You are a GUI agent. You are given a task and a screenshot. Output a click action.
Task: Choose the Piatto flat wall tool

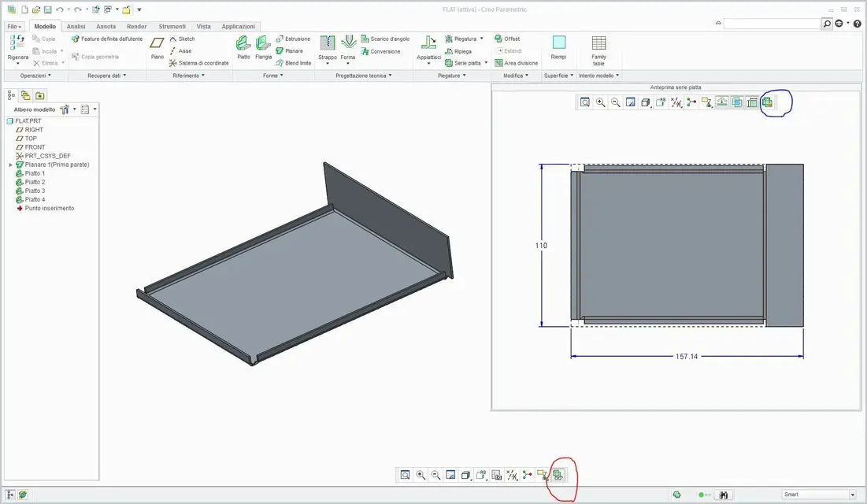(x=243, y=43)
